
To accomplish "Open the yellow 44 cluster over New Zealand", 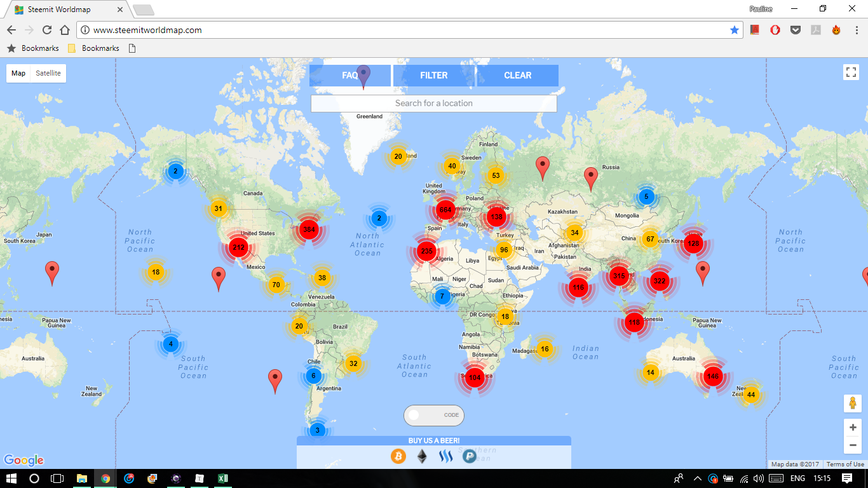I will [x=751, y=395].
